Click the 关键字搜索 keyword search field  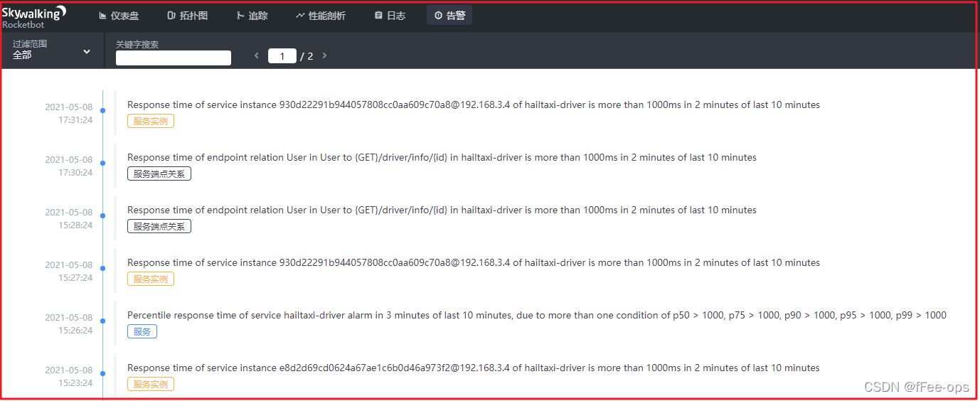pyautogui.click(x=174, y=58)
